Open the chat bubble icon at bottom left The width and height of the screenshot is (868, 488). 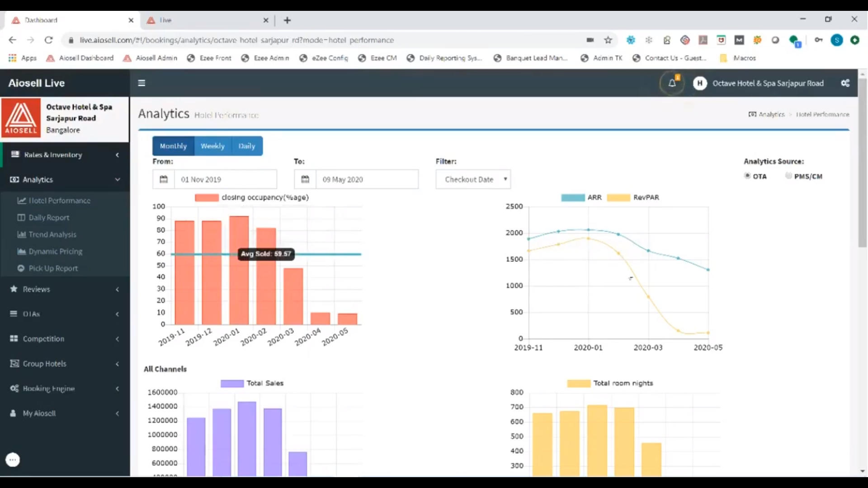click(x=13, y=460)
